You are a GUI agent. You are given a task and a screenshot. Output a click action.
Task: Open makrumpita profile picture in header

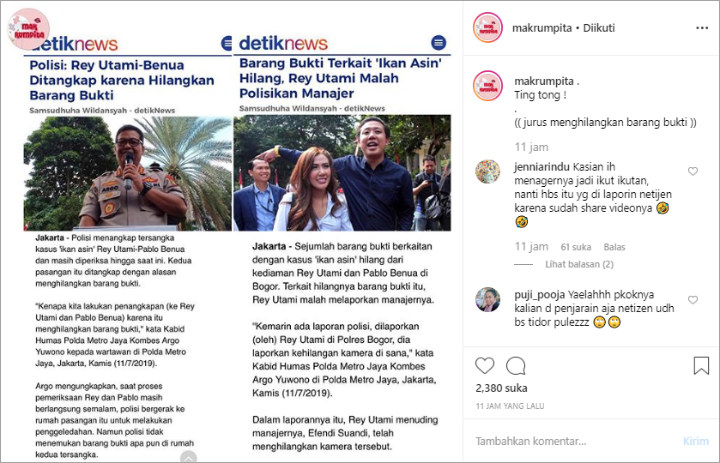pos(488,28)
